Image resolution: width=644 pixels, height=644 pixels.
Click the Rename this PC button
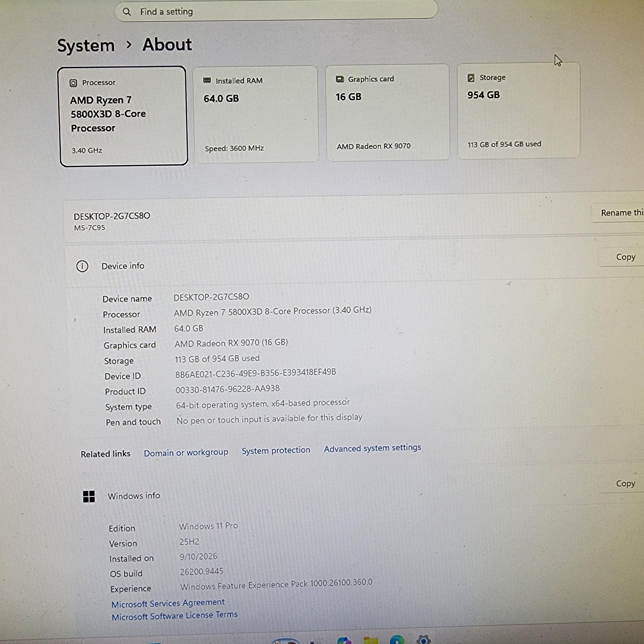(618, 213)
